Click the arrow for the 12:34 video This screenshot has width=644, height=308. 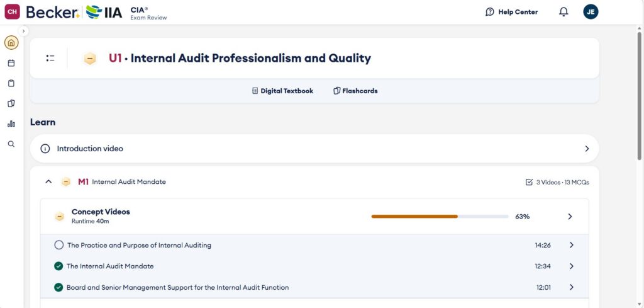pos(571,266)
